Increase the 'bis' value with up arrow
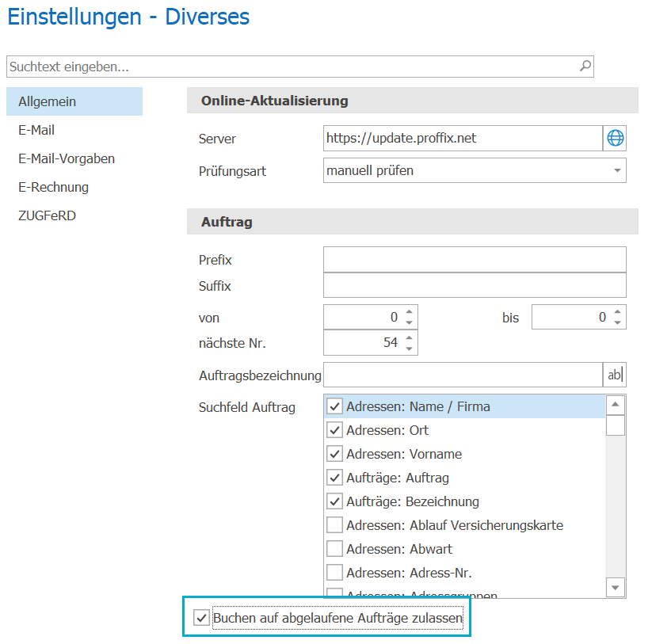Image resolution: width=652 pixels, height=644 pixels. [x=617, y=311]
